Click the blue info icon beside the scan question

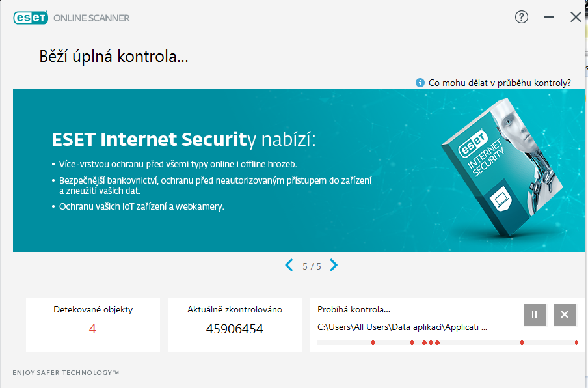tap(420, 83)
